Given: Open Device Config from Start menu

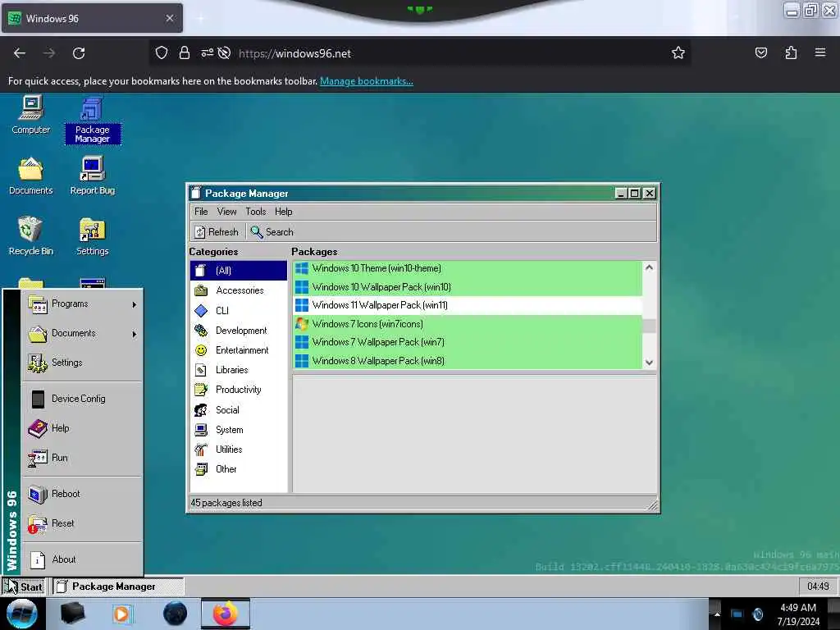Looking at the screenshot, I should (82, 399).
